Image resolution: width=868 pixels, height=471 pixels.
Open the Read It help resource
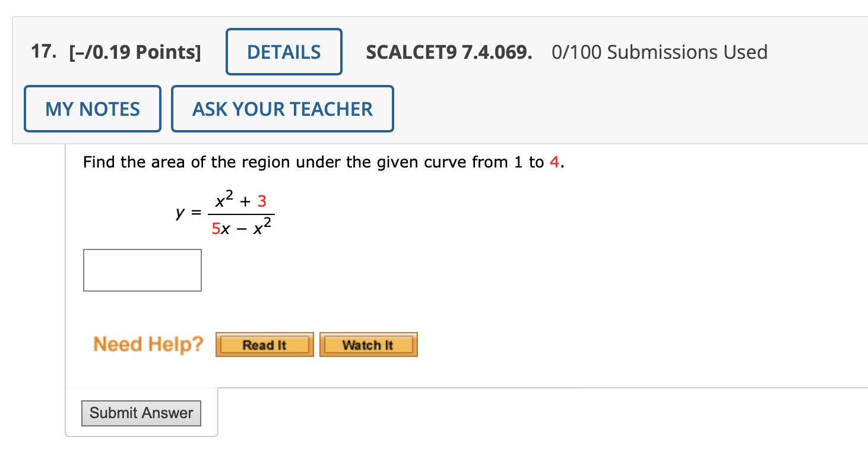pos(264,344)
